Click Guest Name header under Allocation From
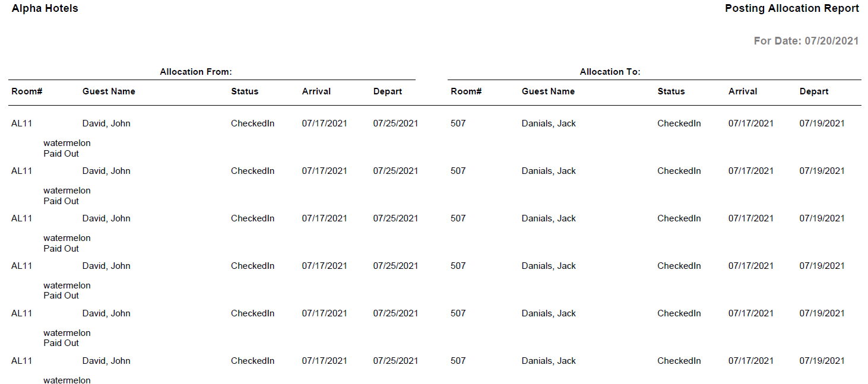The height and width of the screenshot is (384, 868). click(109, 91)
